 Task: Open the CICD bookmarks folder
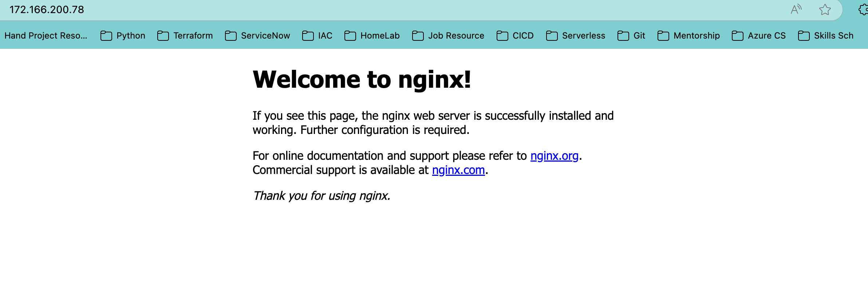(515, 36)
